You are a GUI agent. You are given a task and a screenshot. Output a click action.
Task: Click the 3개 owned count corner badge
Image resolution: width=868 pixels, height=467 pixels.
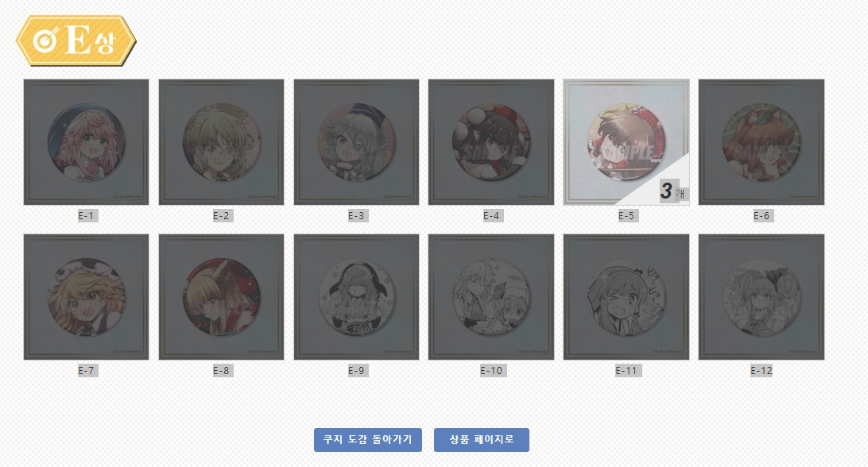point(672,191)
